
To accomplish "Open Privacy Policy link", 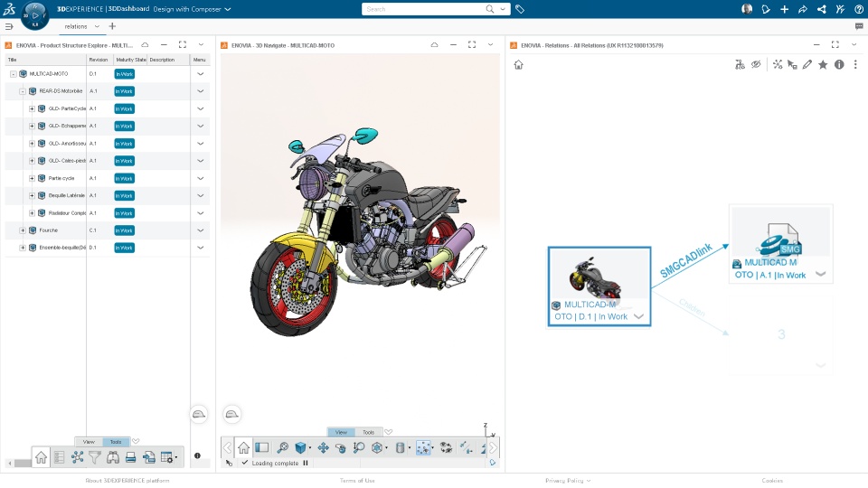I will pyautogui.click(x=564, y=480).
